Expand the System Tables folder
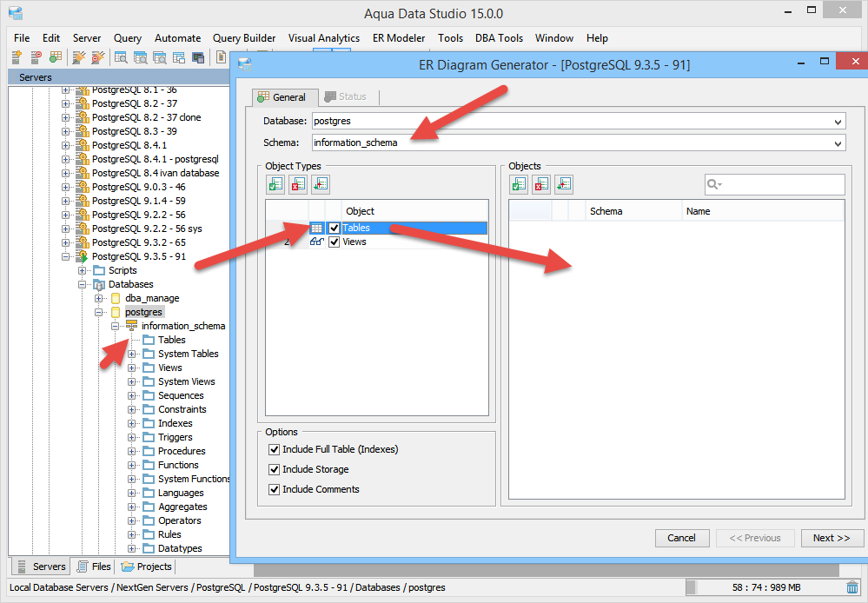This screenshot has height=603, width=868. point(132,354)
